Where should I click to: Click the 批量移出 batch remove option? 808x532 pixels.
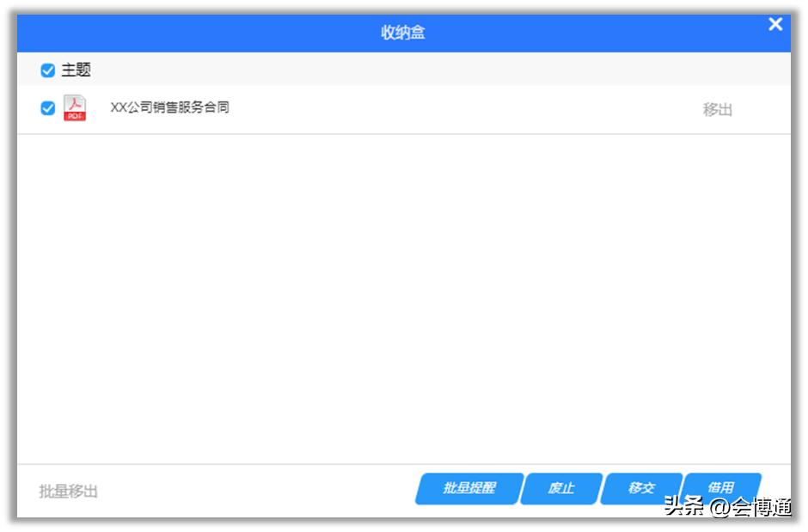[68, 490]
